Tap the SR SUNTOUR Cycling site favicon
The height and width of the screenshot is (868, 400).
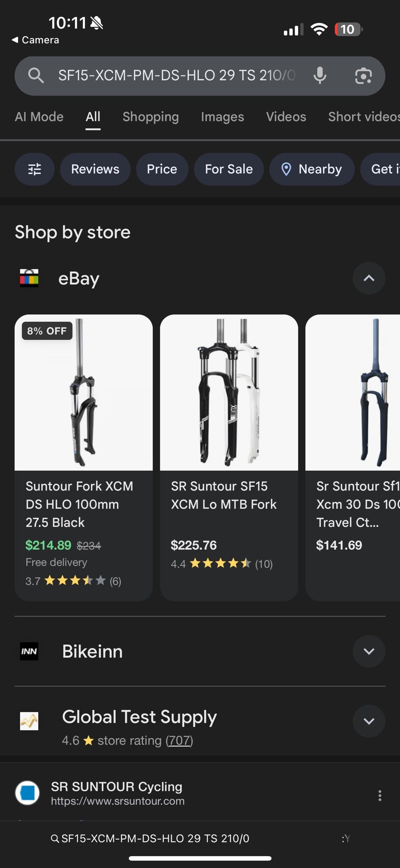click(x=28, y=793)
